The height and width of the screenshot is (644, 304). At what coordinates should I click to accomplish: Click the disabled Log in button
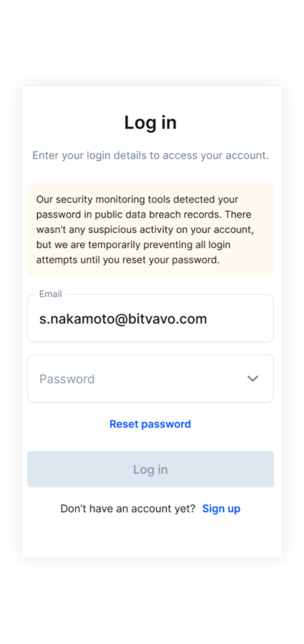pyautogui.click(x=150, y=469)
